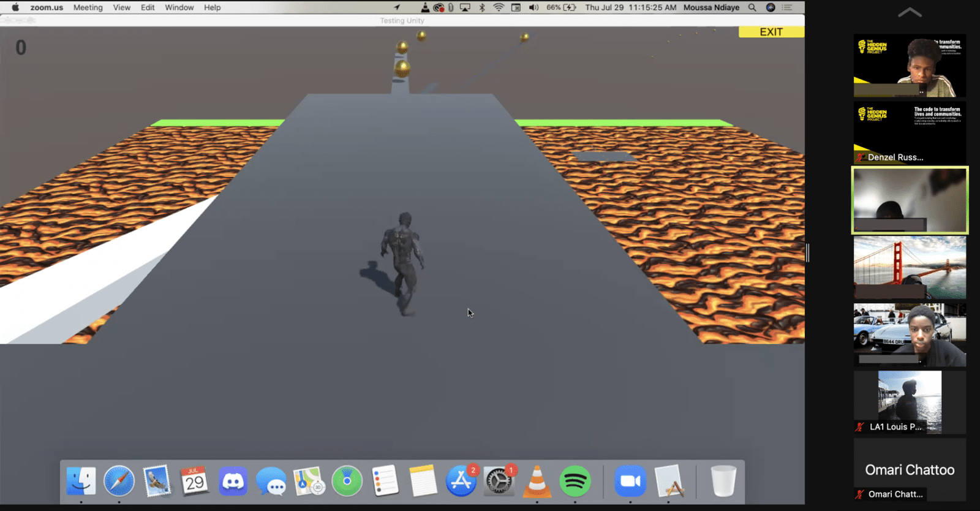This screenshot has height=511, width=980.
Task: Click the Zoom app icon in dock
Action: point(630,481)
